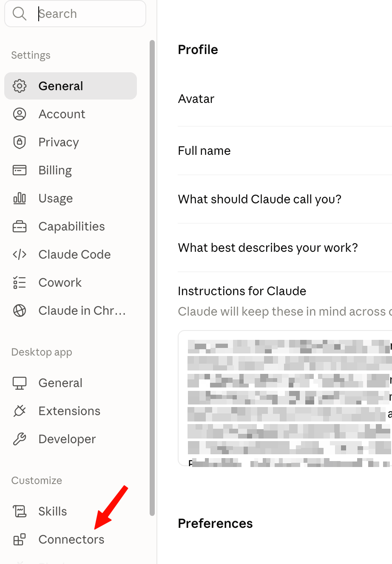Open the Privacy settings page
This screenshot has width=392, height=564.
71,142
